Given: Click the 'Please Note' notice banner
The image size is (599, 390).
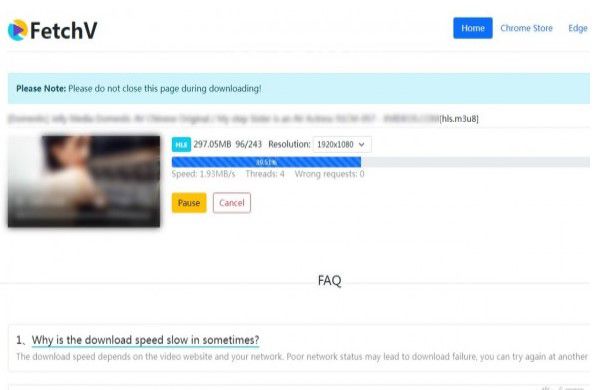Looking at the screenshot, I should (299, 89).
